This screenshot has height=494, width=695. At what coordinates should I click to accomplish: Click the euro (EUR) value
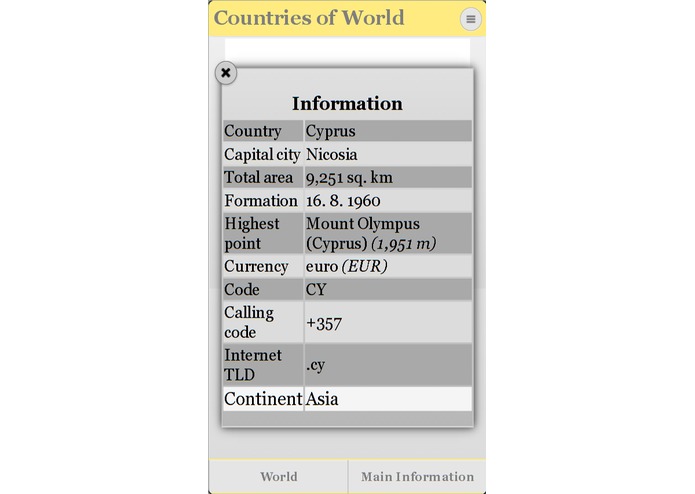click(x=388, y=266)
